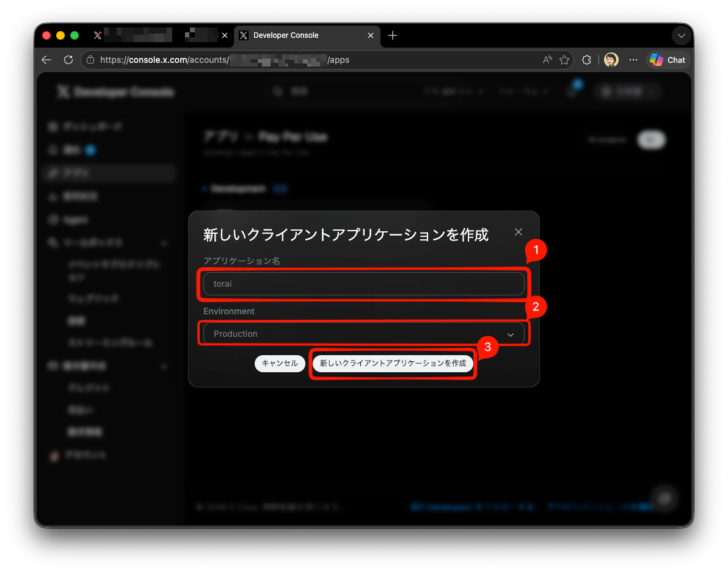
Task: Reload the page with refresh icon
Action: [68, 60]
